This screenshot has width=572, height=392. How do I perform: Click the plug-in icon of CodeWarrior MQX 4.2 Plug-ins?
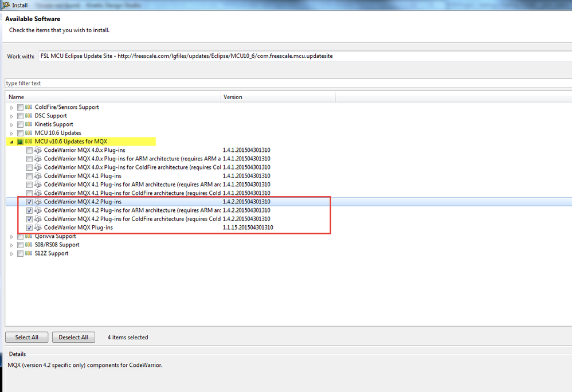click(x=38, y=202)
